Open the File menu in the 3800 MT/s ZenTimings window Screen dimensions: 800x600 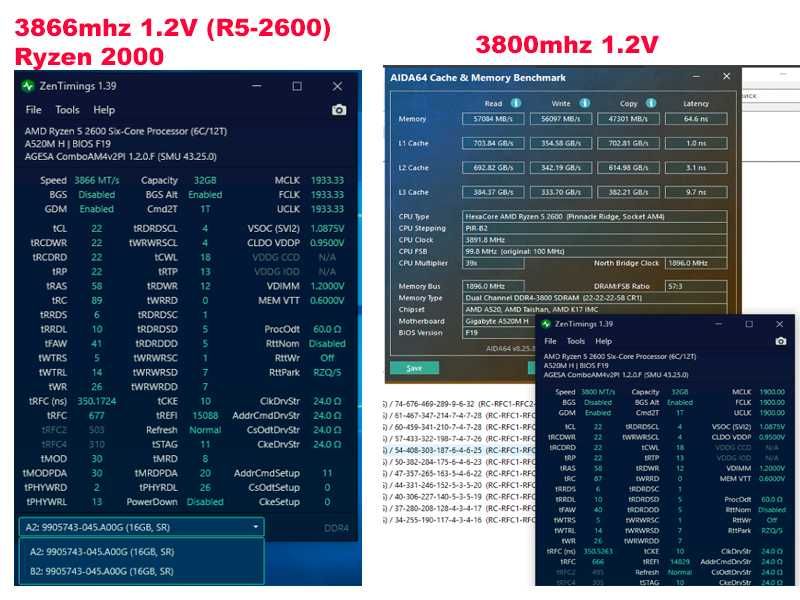(x=551, y=341)
